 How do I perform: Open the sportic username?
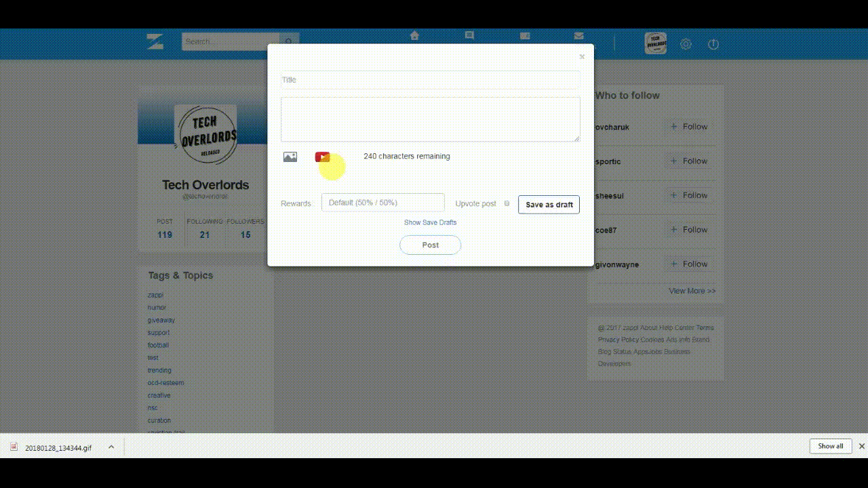click(608, 162)
